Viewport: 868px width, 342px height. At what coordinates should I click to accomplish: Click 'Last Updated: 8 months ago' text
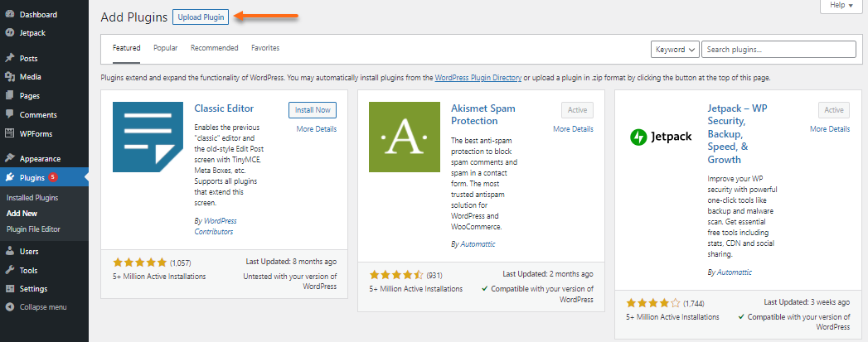[x=291, y=262]
